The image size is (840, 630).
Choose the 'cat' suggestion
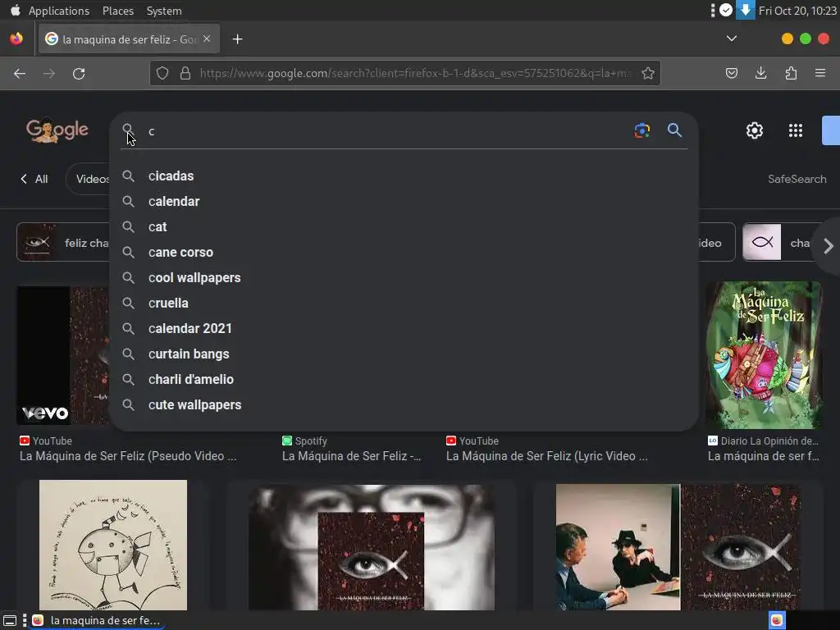tap(404, 226)
